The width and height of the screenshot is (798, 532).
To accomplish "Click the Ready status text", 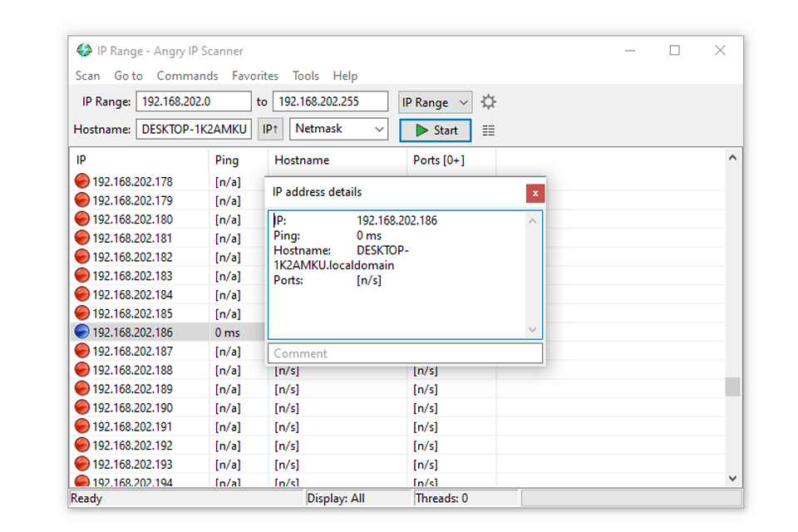I will [86, 499].
